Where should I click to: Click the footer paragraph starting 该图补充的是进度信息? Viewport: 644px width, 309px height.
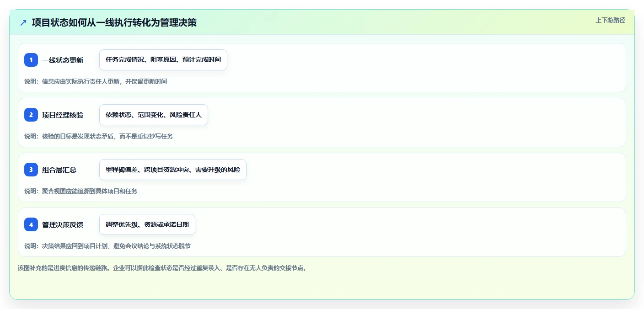coord(162,268)
